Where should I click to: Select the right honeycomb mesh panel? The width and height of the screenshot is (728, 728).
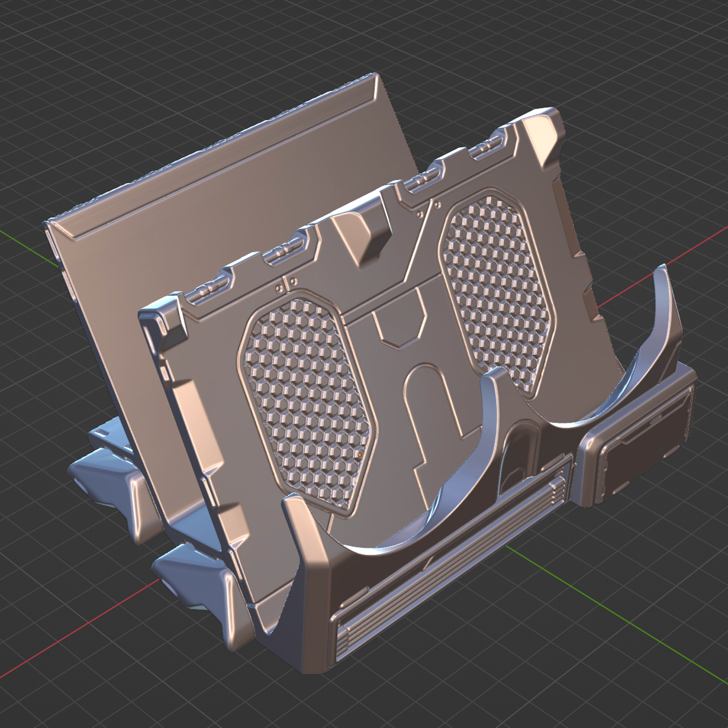(496, 292)
